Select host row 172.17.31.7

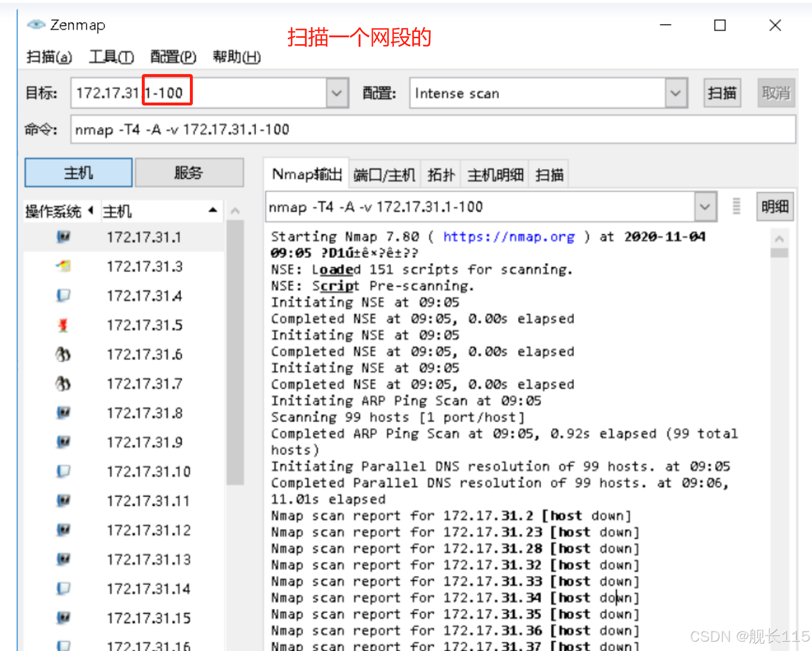tap(124, 383)
